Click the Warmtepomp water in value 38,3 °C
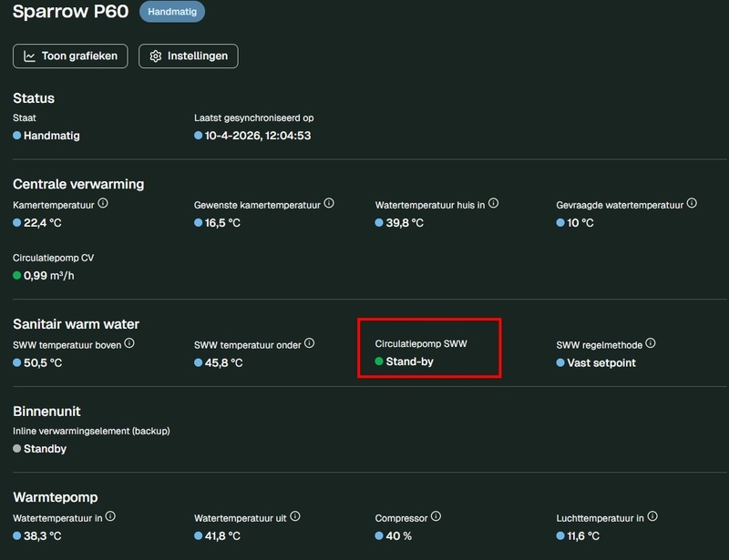Screen dimensions: 729x560 click(42, 536)
